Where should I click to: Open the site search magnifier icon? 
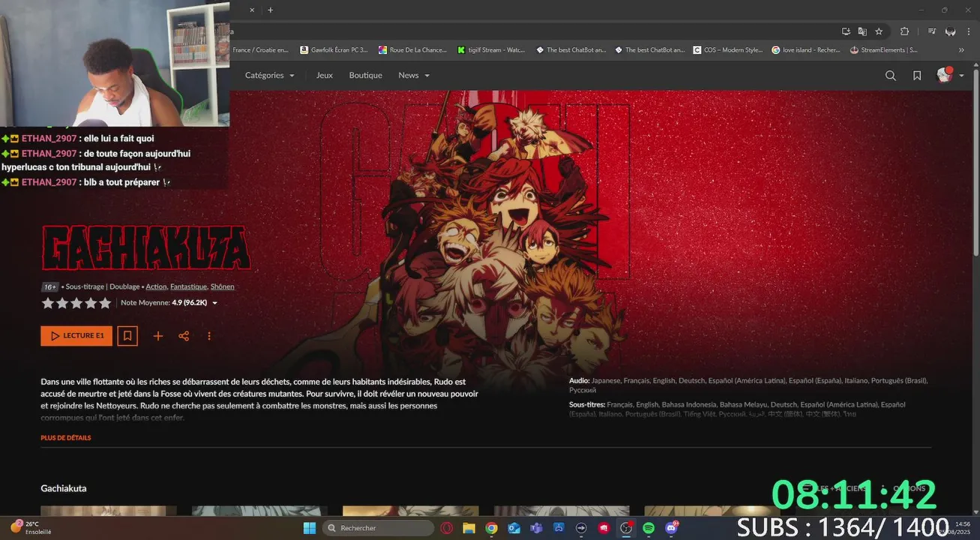point(890,75)
